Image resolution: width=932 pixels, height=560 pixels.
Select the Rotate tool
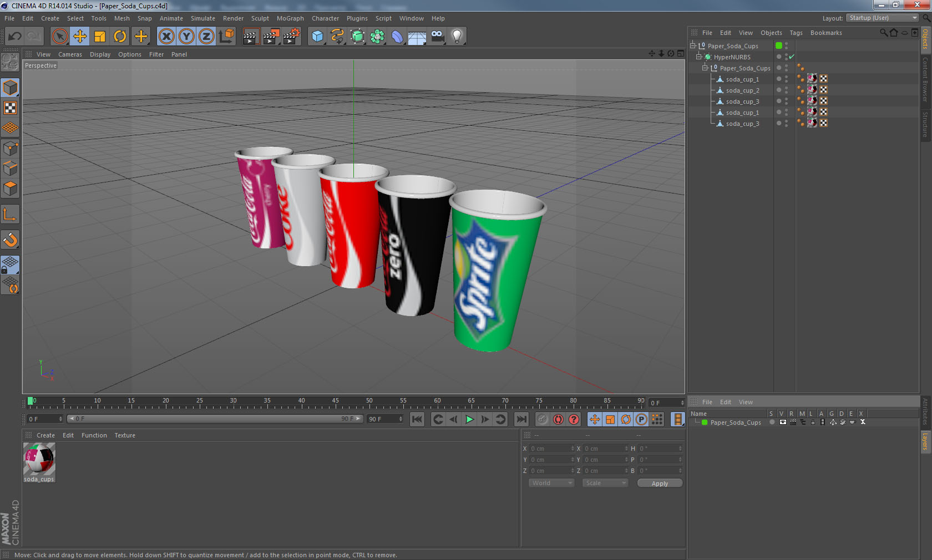pos(120,37)
